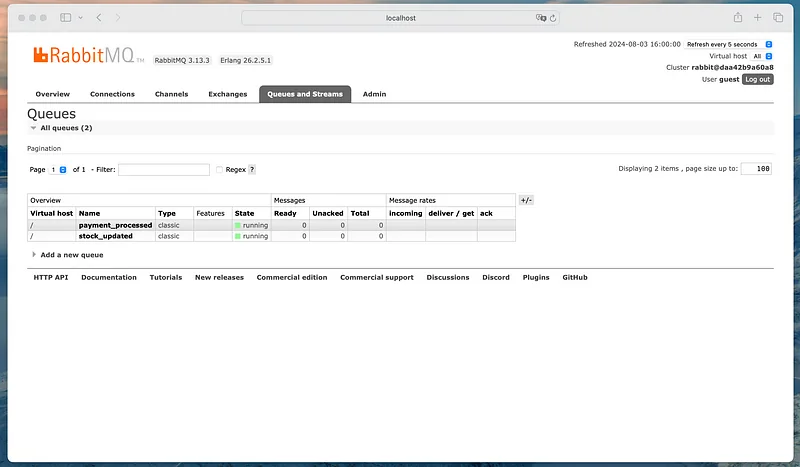The height and width of the screenshot is (467, 800).
Task: Sort by ack column header
Action: tap(486, 213)
